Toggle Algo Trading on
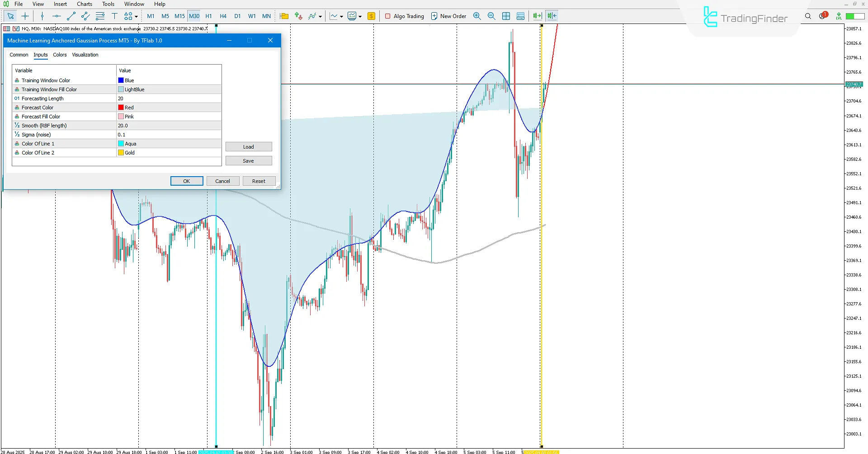868x454 pixels. (x=404, y=16)
